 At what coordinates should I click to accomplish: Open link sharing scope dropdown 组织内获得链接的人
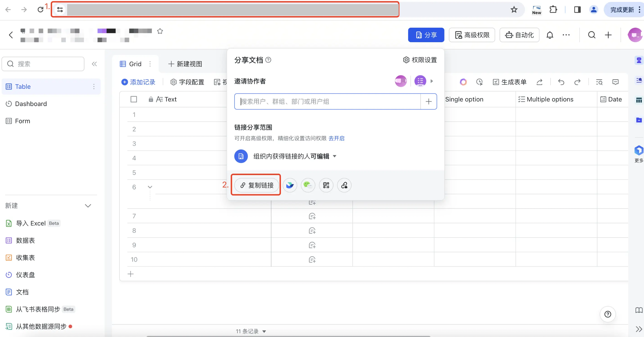tap(295, 156)
